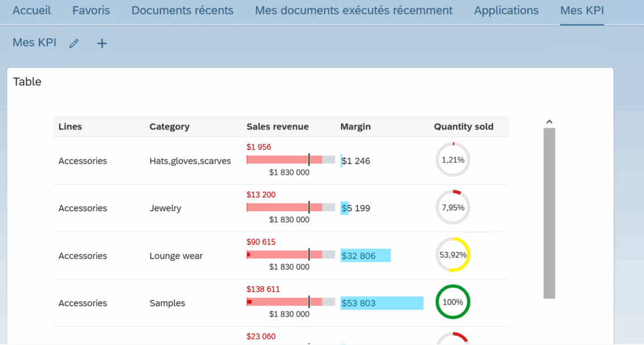The width and height of the screenshot is (644, 345).
Task: Click the gray vertical scrollbar thumb
Action: pyautogui.click(x=549, y=212)
